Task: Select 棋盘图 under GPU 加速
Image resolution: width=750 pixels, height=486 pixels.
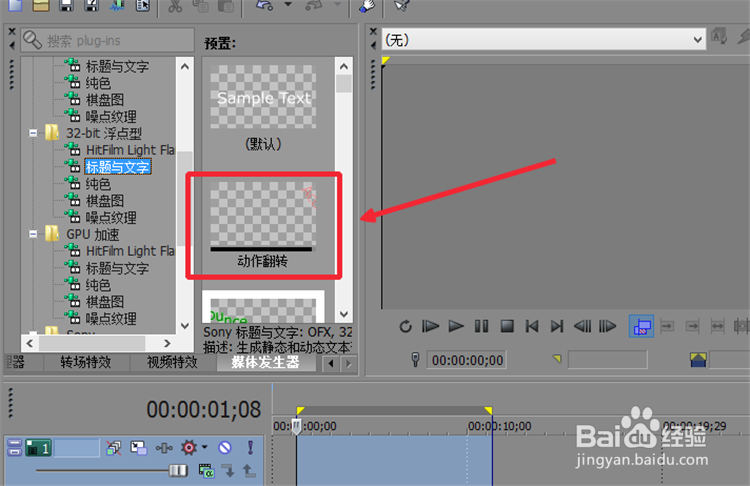Action: point(105,302)
